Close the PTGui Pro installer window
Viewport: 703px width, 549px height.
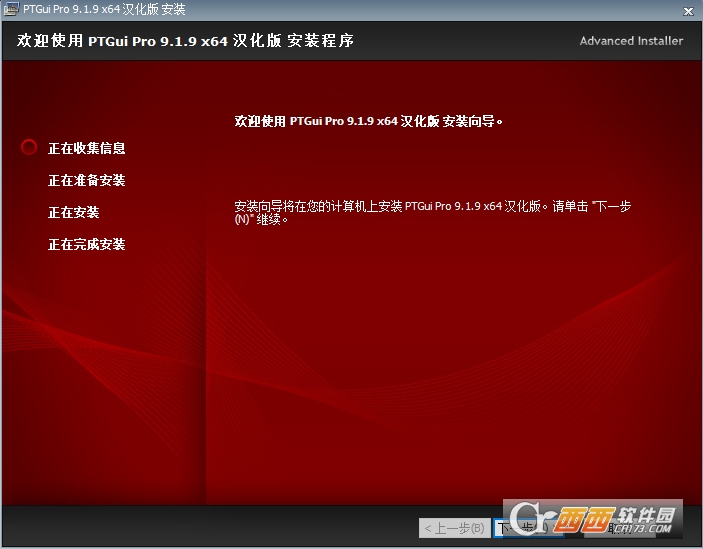click(688, 11)
